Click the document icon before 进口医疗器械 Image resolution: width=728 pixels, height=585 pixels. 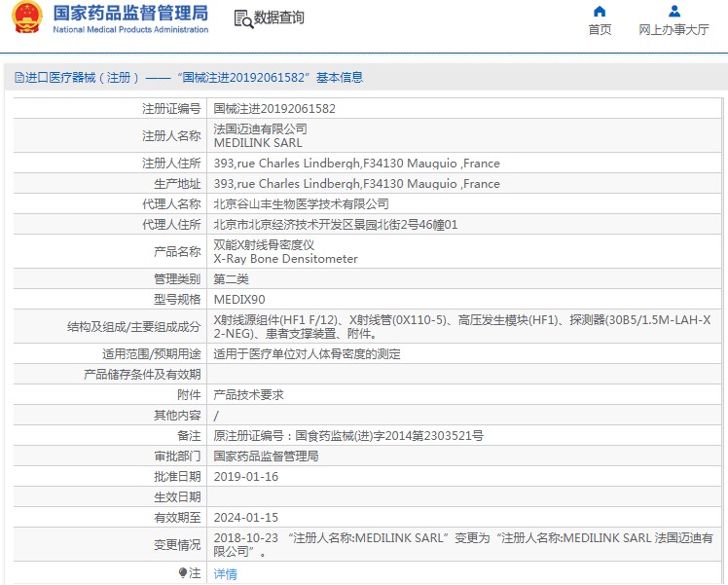point(19,78)
